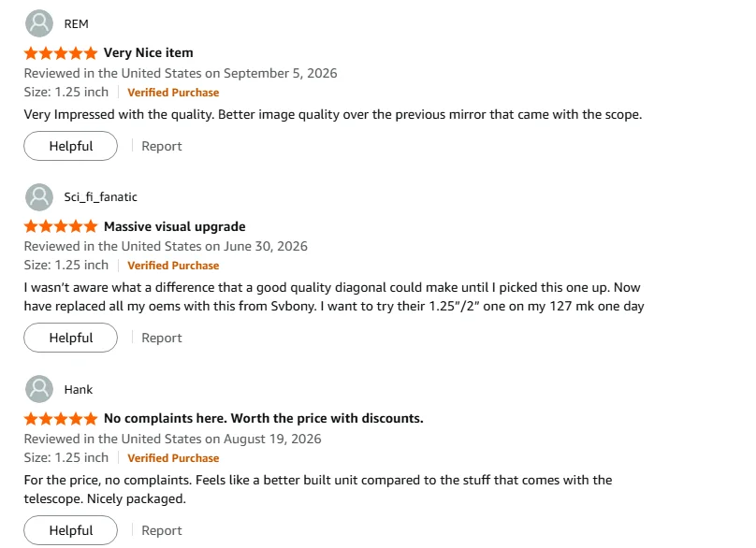The width and height of the screenshot is (756, 548).
Task: Open the Very Nice item review title
Action: 149,52
